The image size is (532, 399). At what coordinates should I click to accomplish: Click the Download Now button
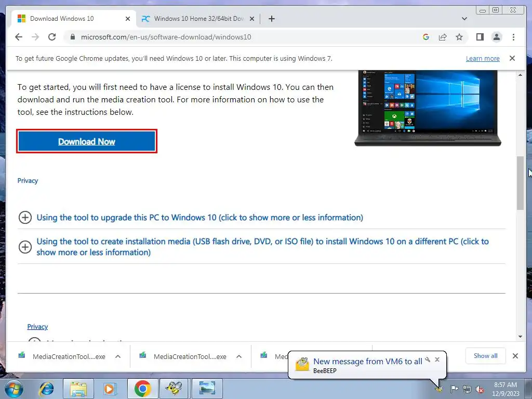tap(87, 141)
